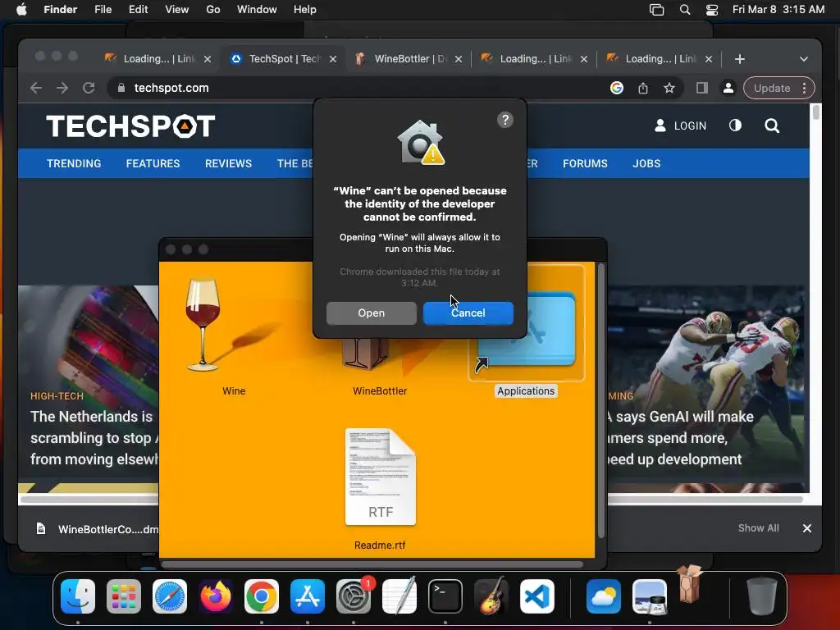Open the Window menu
Viewport: 840px width, 630px height.
(x=257, y=10)
